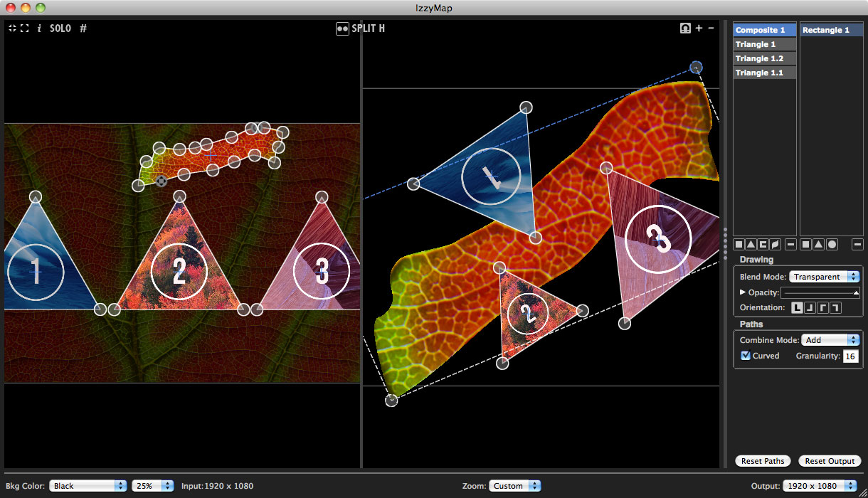Click the Reset Paths button

pyautogui.click(x=763, y=461)
